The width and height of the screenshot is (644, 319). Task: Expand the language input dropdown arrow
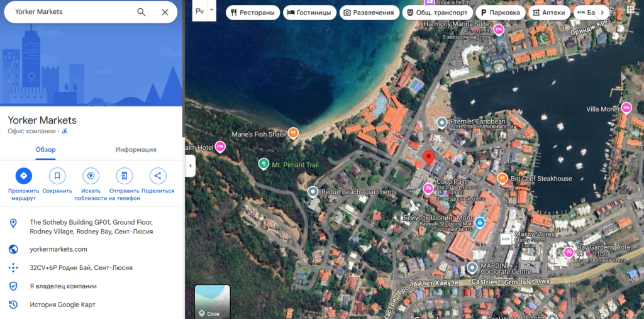[212, 11]
